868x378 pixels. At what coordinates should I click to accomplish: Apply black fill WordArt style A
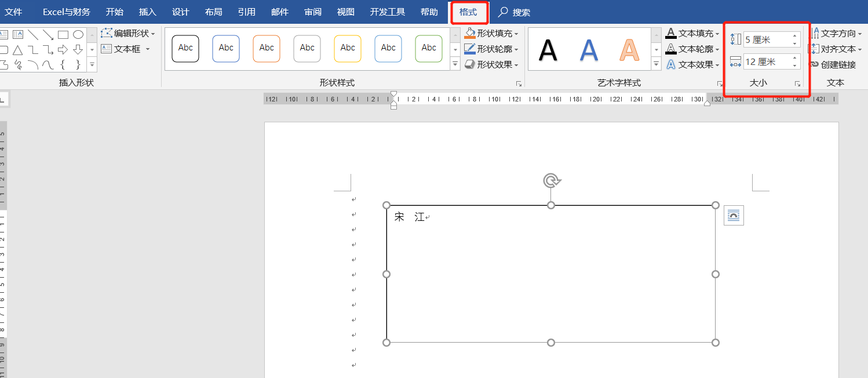pyautogui.click(x=548, y=50)
